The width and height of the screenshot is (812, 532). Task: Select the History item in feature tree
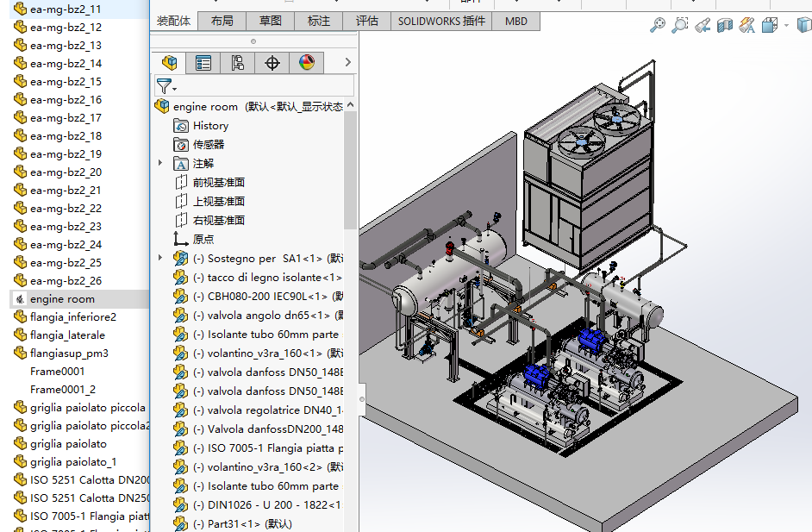(210, 126)
